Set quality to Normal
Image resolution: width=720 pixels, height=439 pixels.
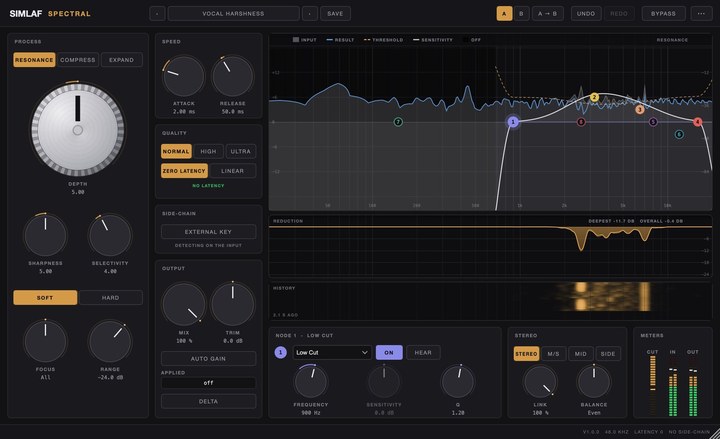[176, 151]
